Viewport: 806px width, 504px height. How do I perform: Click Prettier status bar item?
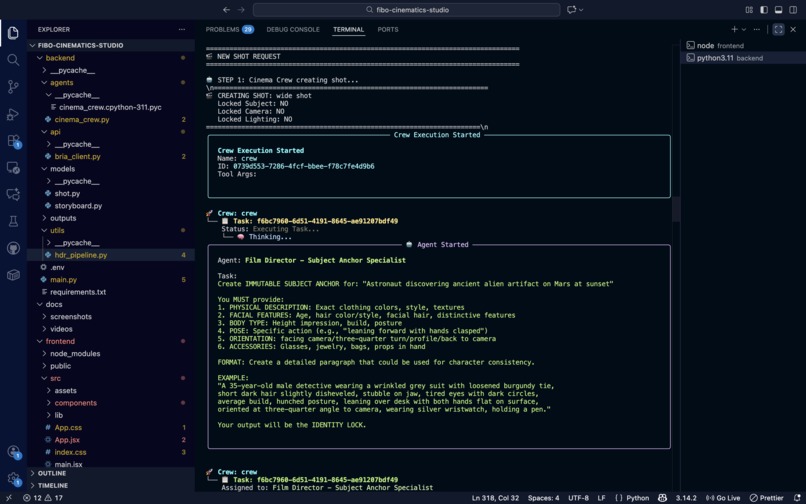tap(766, 498)
